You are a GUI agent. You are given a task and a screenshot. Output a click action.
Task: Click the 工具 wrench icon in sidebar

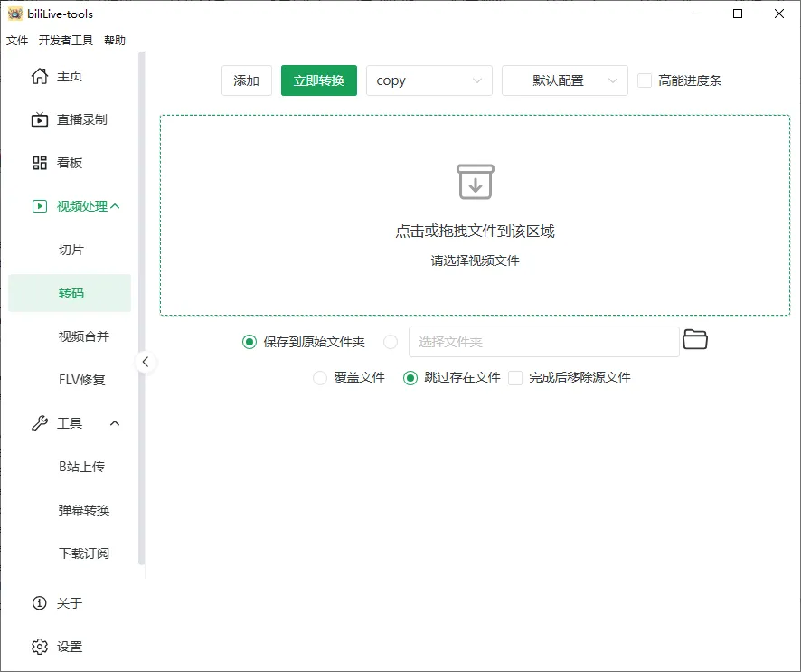[x=40, y=422]
